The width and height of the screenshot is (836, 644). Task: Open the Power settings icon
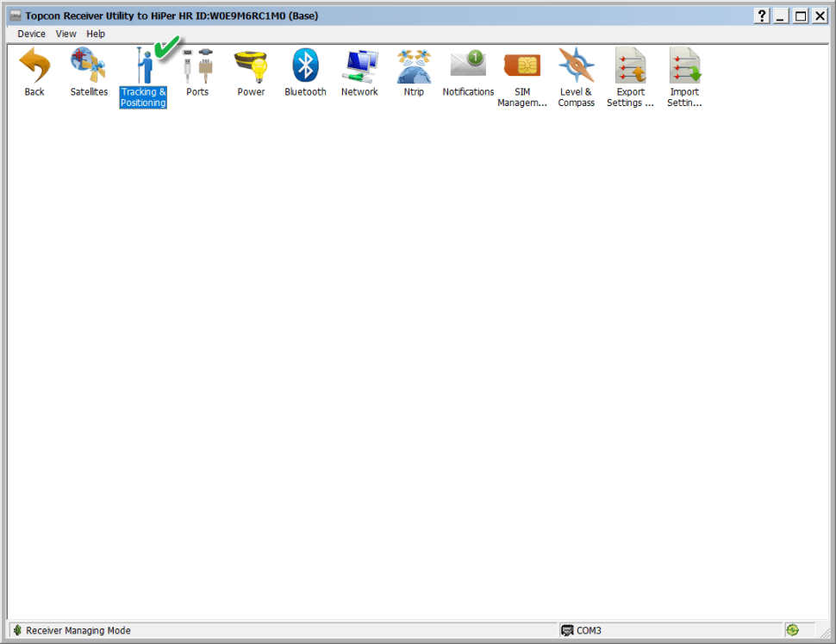[x=251, y=66]
